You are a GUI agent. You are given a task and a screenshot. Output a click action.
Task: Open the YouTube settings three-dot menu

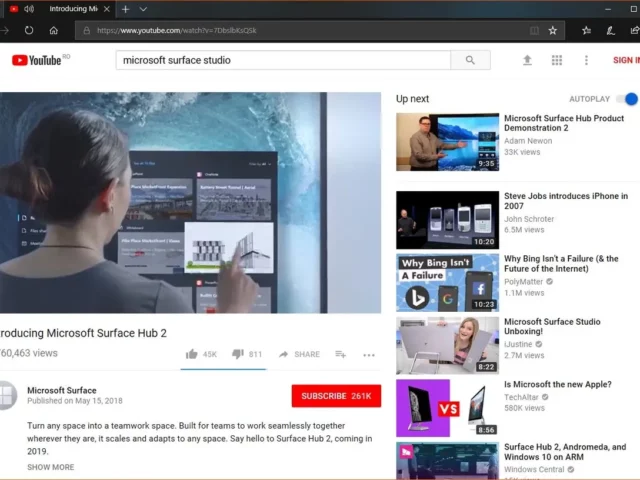pos(586,60)
